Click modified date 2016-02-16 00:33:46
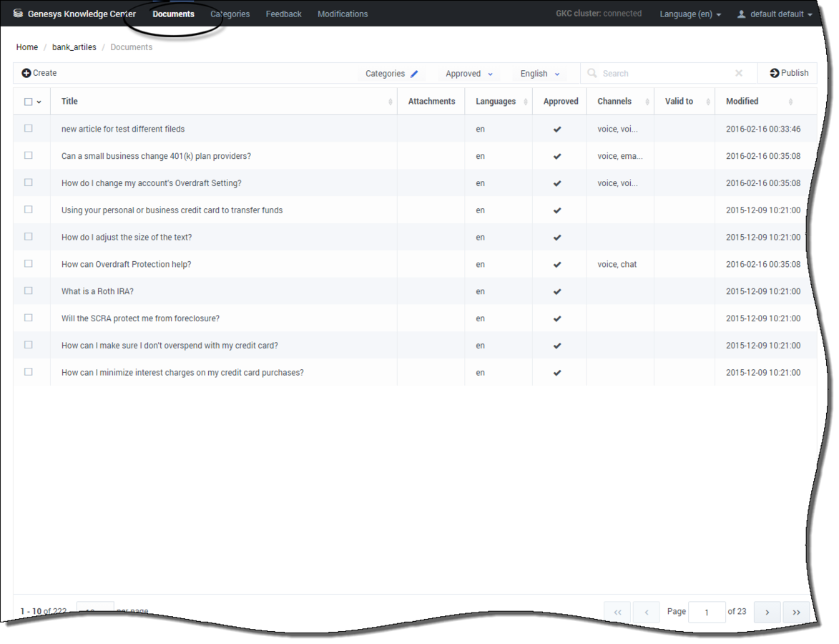 [763, 129]
